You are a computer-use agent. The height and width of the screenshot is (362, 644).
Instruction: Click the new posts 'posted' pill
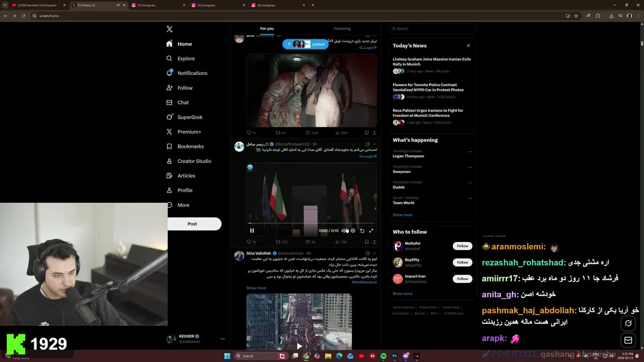click(305, 44)
